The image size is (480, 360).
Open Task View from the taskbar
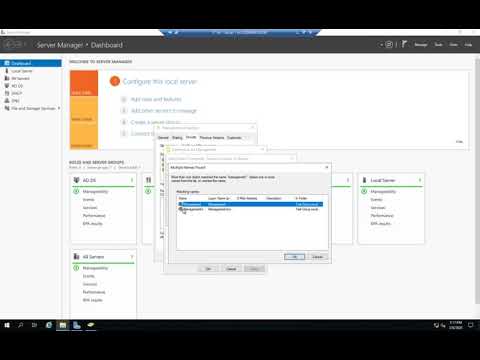[x=34, y=325]
